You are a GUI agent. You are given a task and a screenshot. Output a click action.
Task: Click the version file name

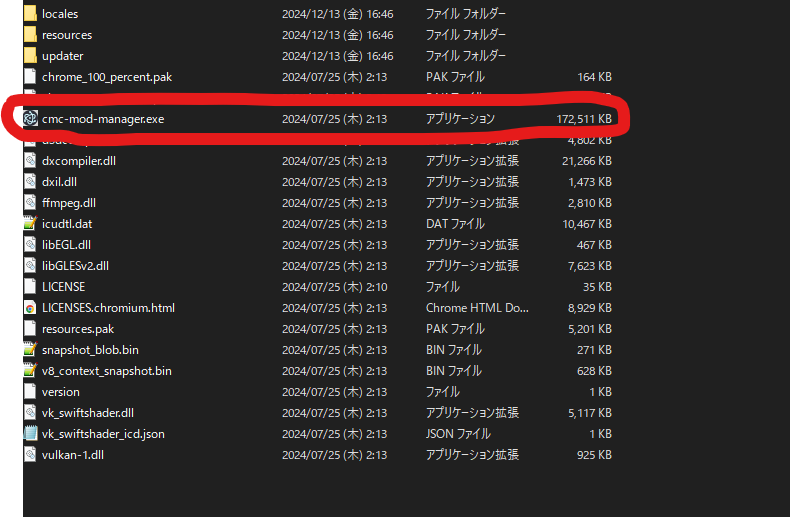(x=60, y=391)
